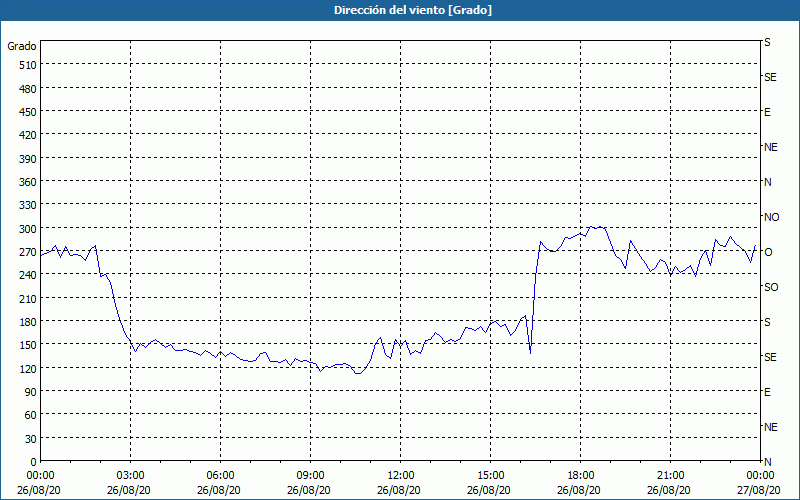The image size is (800, 500).
Task: Click the 26/08/20 date under 09:00
Action: 309,491
